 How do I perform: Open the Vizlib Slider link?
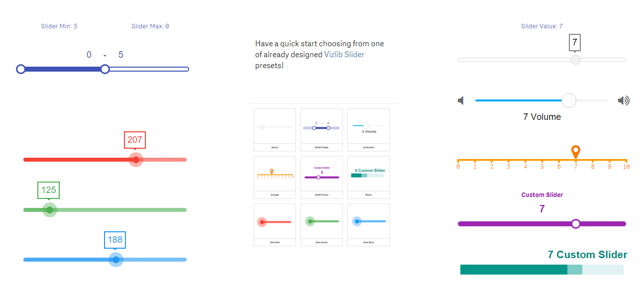(344, 55)
